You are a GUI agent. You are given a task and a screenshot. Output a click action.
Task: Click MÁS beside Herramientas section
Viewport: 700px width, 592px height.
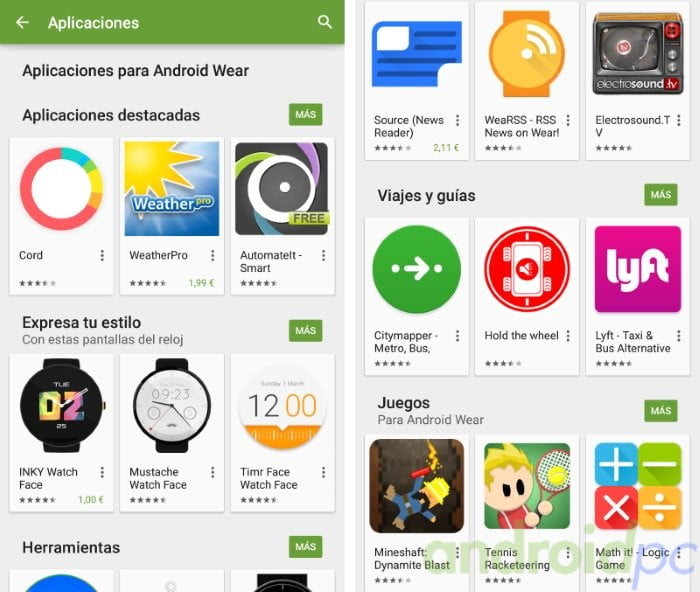point(305,547)
